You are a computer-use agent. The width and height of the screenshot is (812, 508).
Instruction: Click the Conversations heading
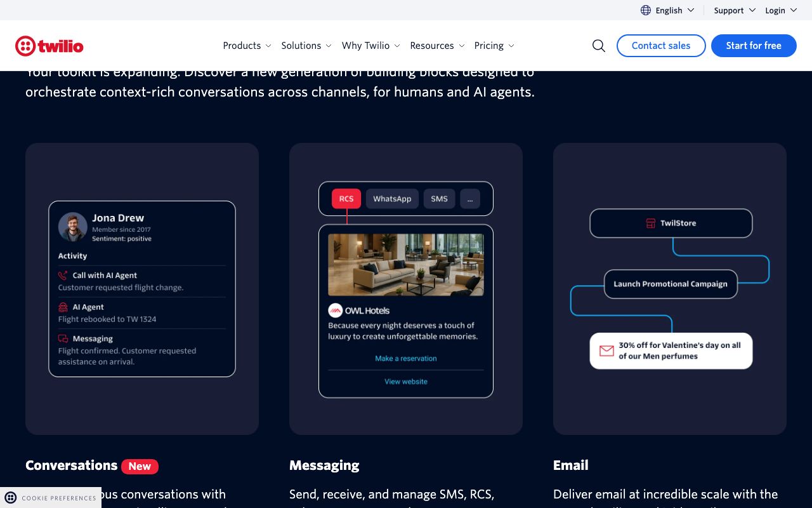(x=71, y=465)
